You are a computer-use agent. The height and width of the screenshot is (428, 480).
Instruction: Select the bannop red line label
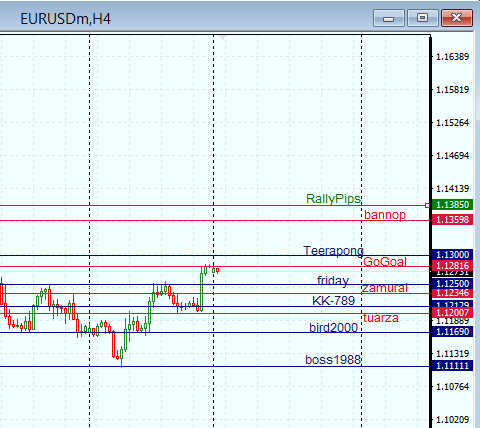point(385,215)
